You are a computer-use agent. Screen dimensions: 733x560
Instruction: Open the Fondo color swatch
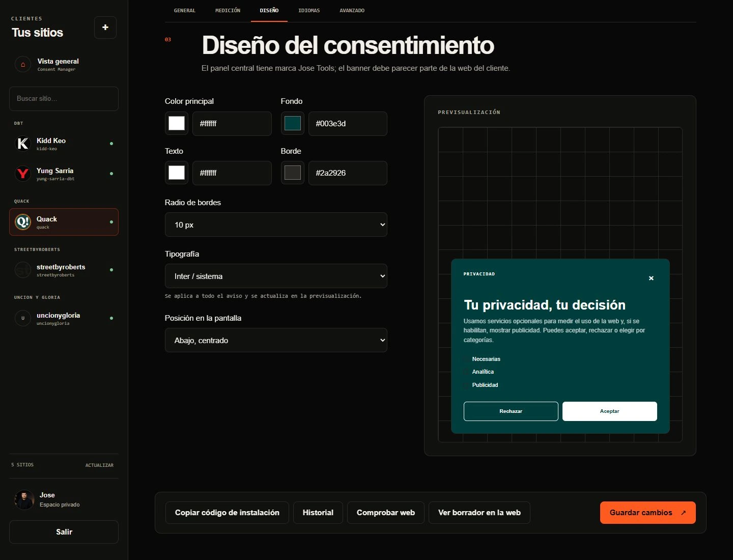[293, 123]
